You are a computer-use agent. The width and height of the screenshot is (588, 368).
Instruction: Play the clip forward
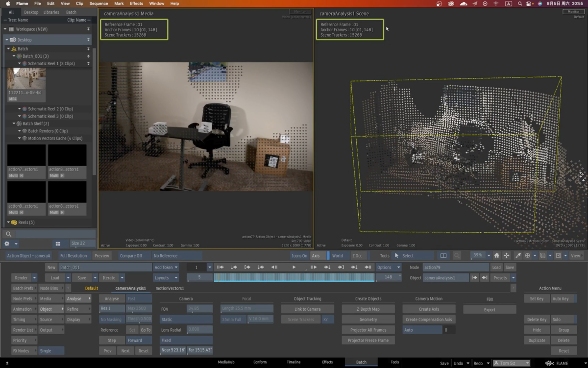(x=294, y=267)
